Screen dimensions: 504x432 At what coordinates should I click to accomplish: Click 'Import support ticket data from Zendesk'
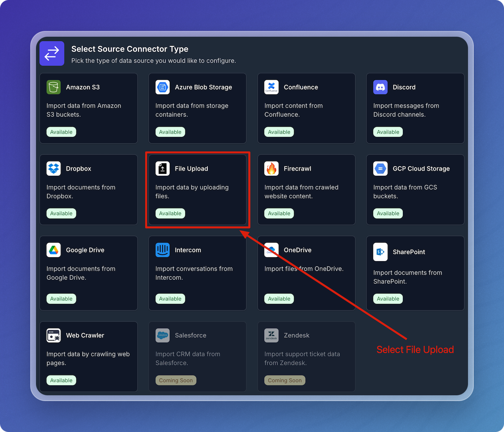pos(302,359)
